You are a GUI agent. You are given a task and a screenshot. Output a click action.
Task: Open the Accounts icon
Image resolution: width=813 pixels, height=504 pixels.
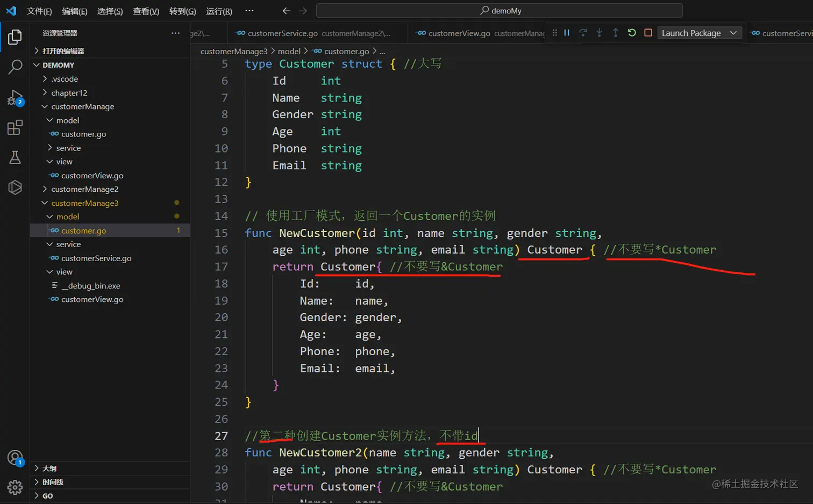click(x=15, y=458)
